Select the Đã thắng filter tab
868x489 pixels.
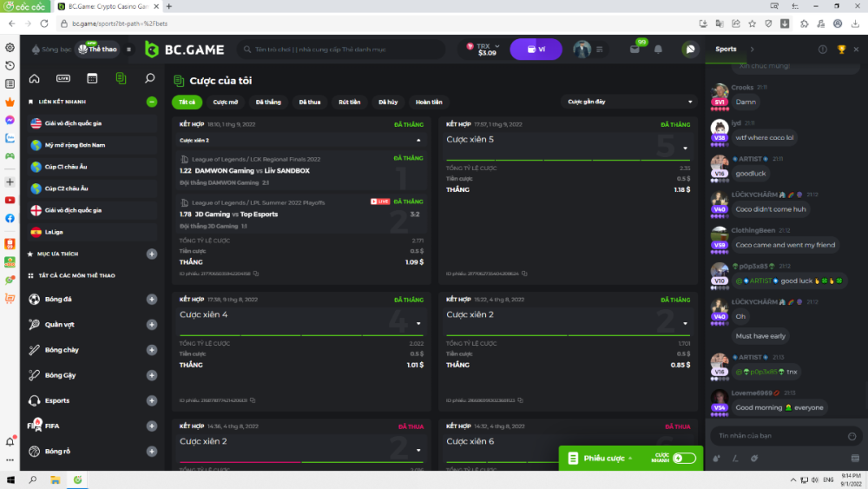(268, 102)
